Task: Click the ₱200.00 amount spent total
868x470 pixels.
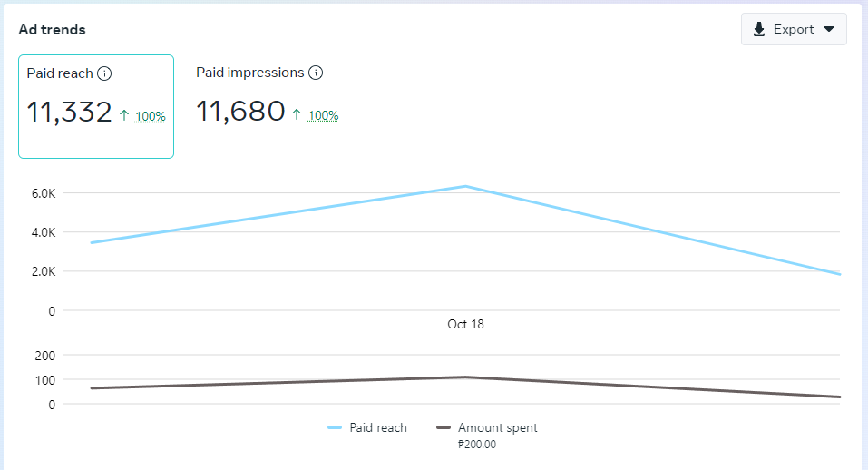Action: pos(477,445)
